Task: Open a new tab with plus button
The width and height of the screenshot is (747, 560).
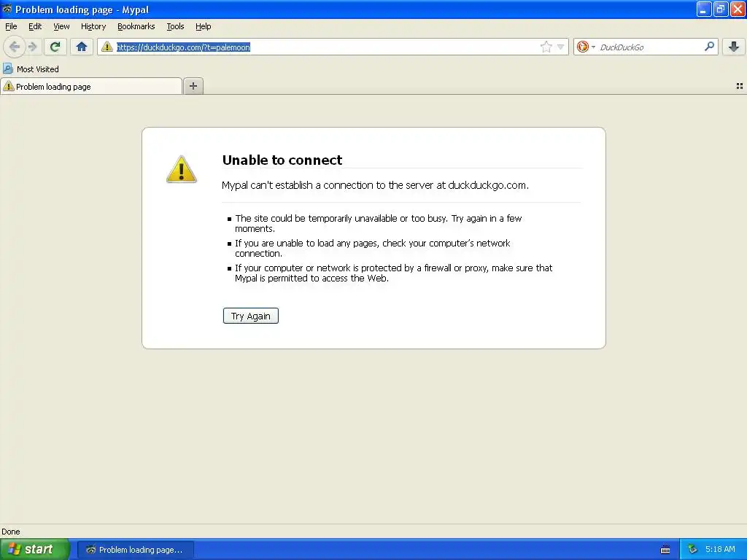Action: 193,86
